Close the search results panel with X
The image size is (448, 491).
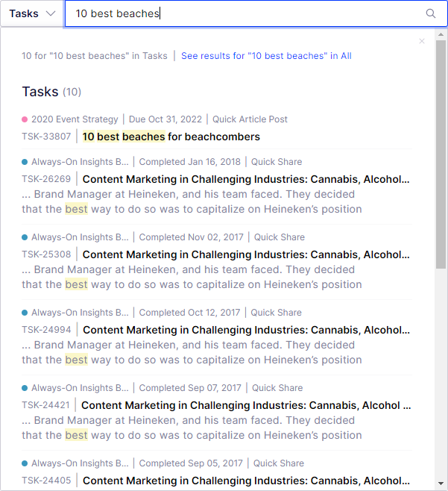[422, 41]
